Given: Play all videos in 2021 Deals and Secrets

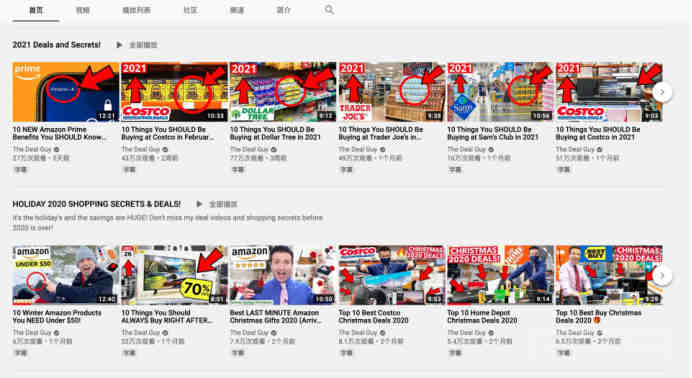Looking at the screenshot, I should tap(137, 45).
